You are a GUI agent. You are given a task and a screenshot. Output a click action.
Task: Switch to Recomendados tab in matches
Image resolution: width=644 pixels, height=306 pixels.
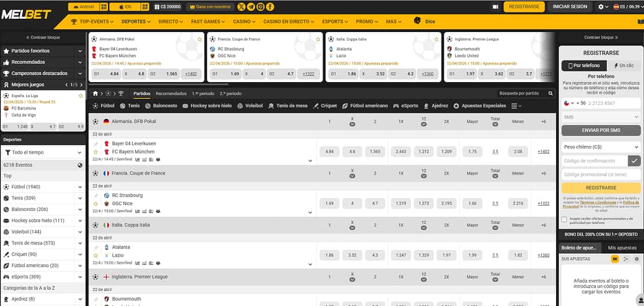(171, 94)
